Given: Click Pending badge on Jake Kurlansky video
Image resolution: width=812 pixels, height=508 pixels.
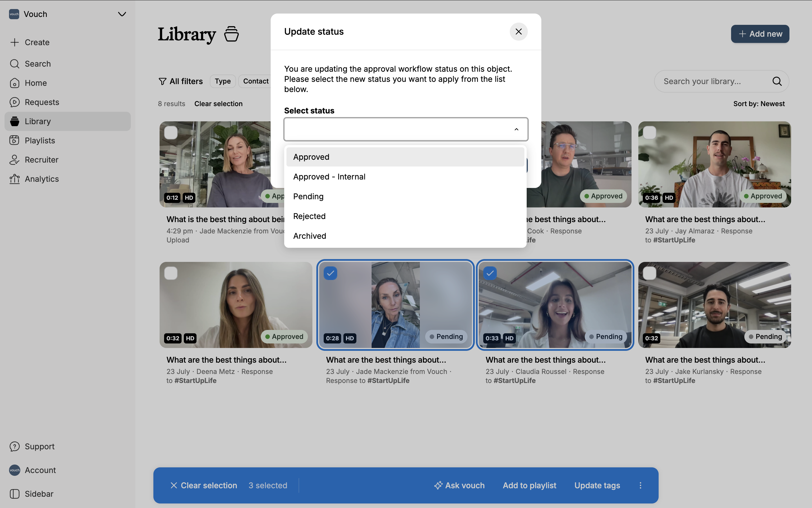Looking at the screenshot, I should 765,337.
